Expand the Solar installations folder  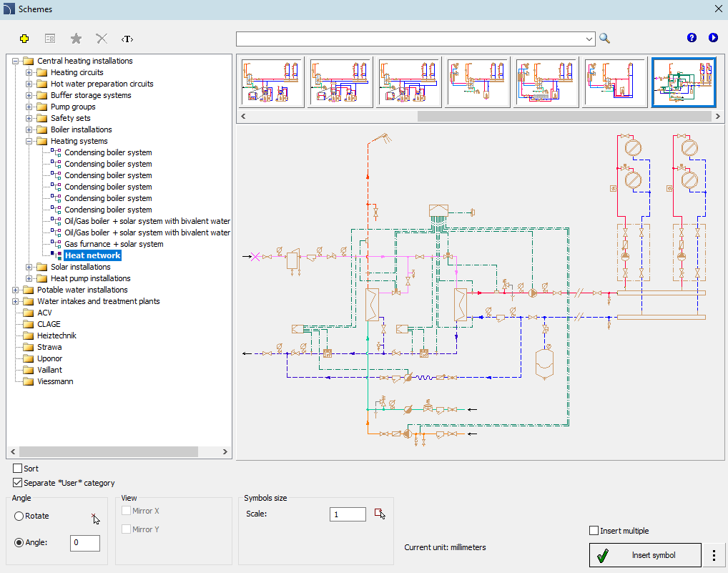29,267
